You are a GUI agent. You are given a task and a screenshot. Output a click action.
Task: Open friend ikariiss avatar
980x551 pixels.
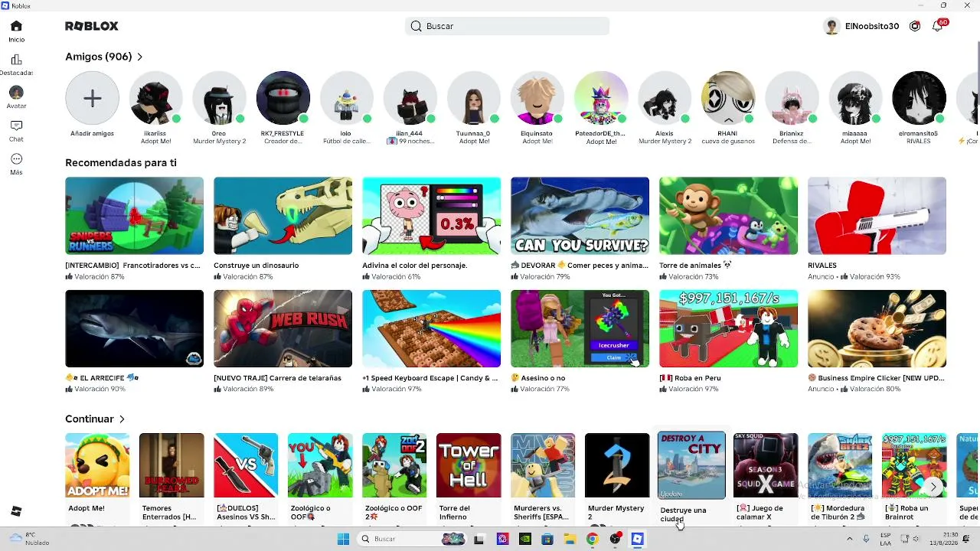click(x=155, y=98)
